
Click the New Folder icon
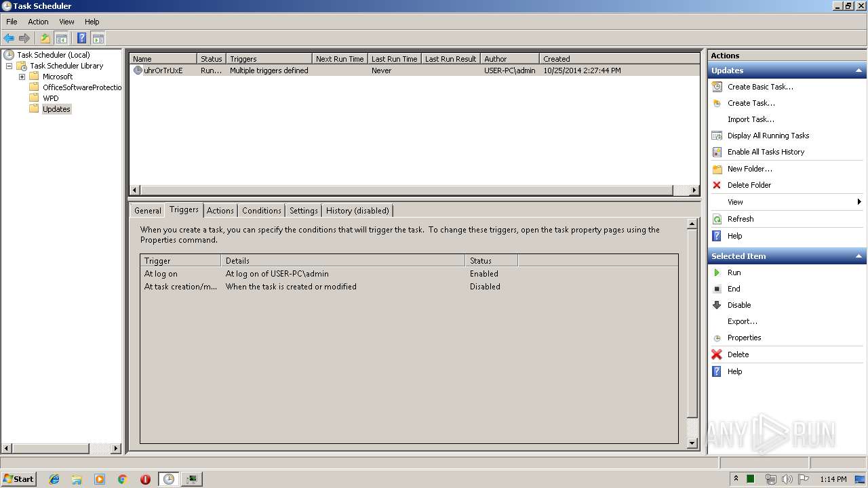pos(717,169)
